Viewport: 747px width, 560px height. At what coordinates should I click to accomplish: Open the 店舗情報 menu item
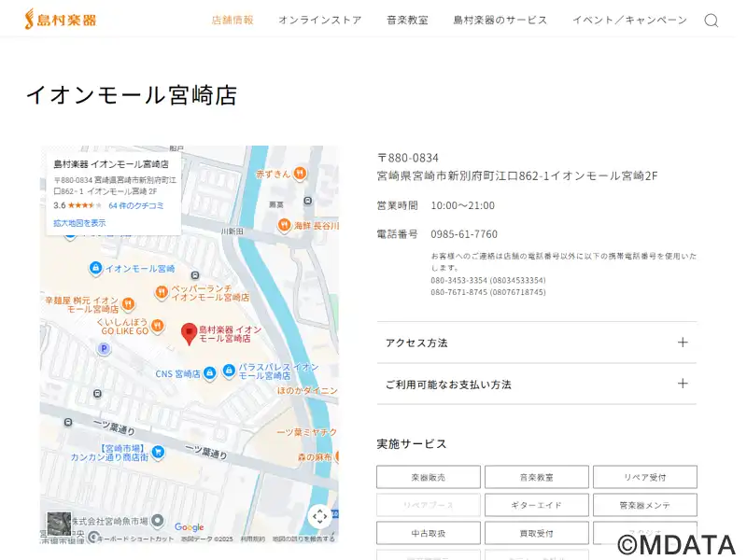pos(233,20)
